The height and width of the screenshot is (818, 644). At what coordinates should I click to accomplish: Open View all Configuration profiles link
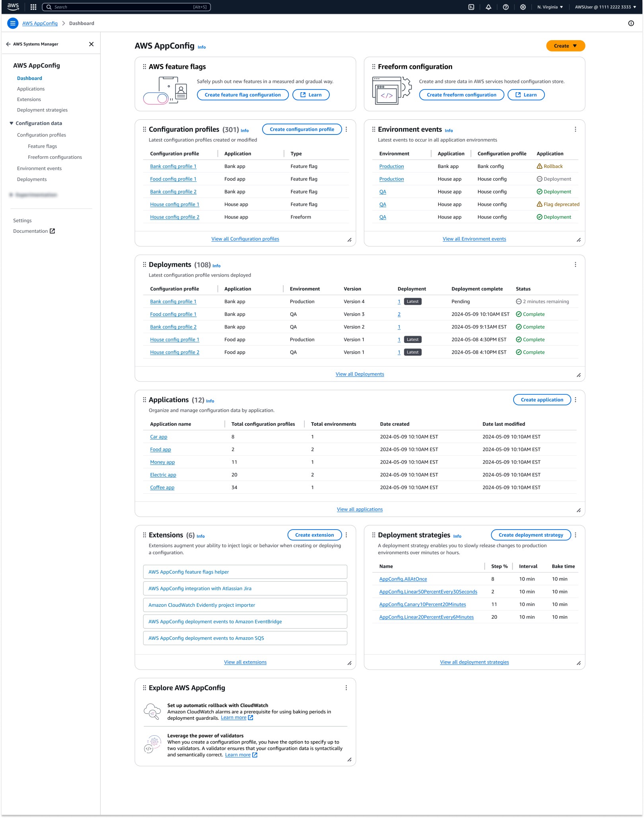pyautogui.click(x=245, y=239)
